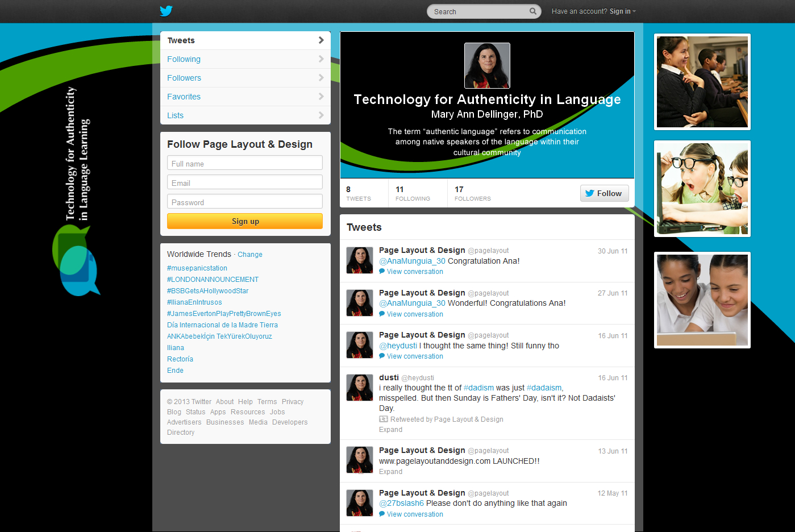
Task: Click the Tweets menu chevron arrow
Action: click(x=321, y=40)
